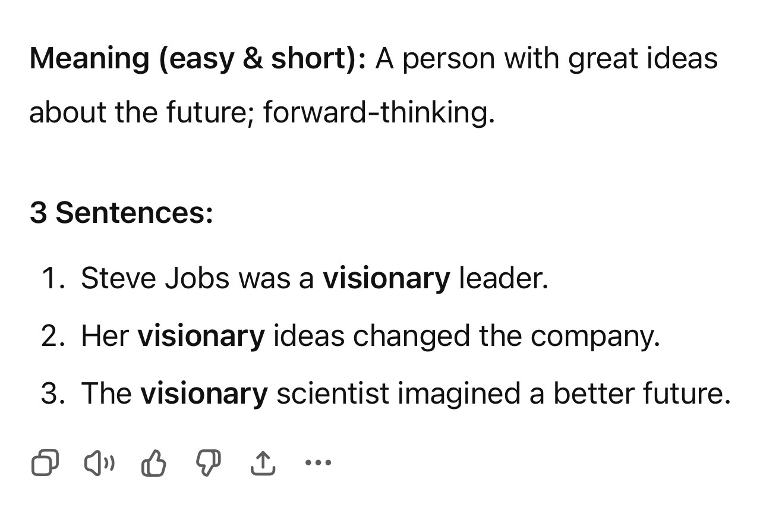Copy the response with the copy icon
The height and width of the screenshot is (532, 763).
click(x=45, y=464)
